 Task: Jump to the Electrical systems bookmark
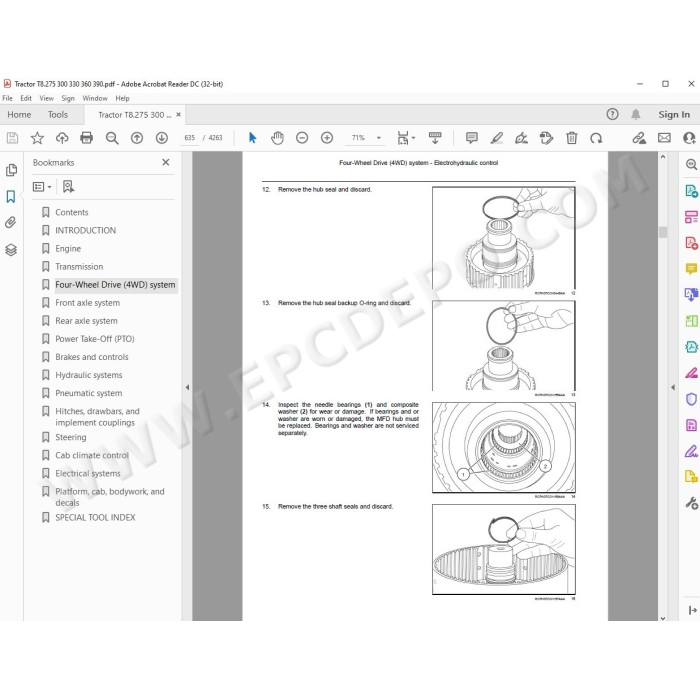[x=88, y=473]
